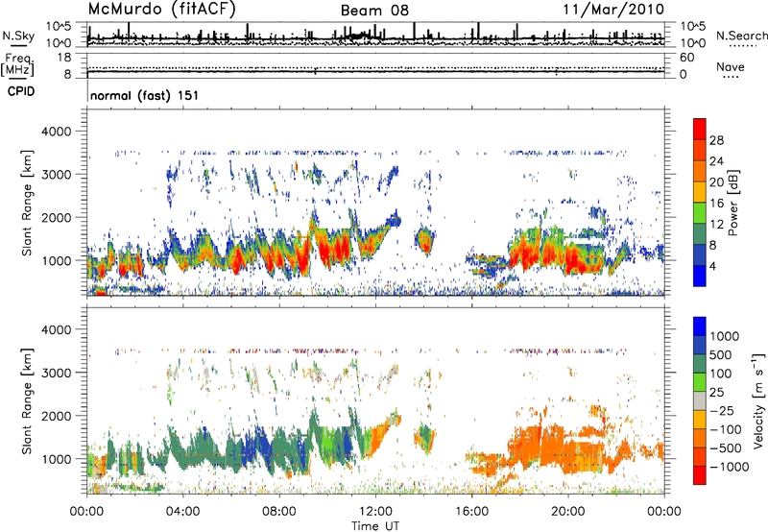Click the "McMurdo (fitACF)" plot title
This screenshot has width=768, height=532.
tap(162, 10)
